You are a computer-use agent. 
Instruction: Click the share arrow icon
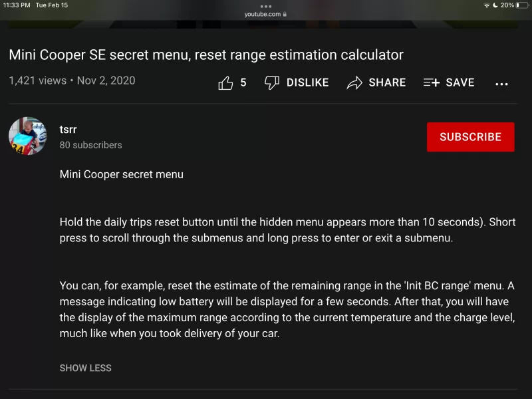pyautogui.click(x=354, y=82)
